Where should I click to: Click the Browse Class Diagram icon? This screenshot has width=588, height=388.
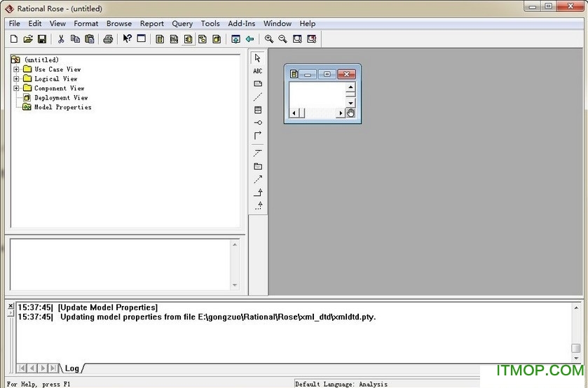(160, 39)
